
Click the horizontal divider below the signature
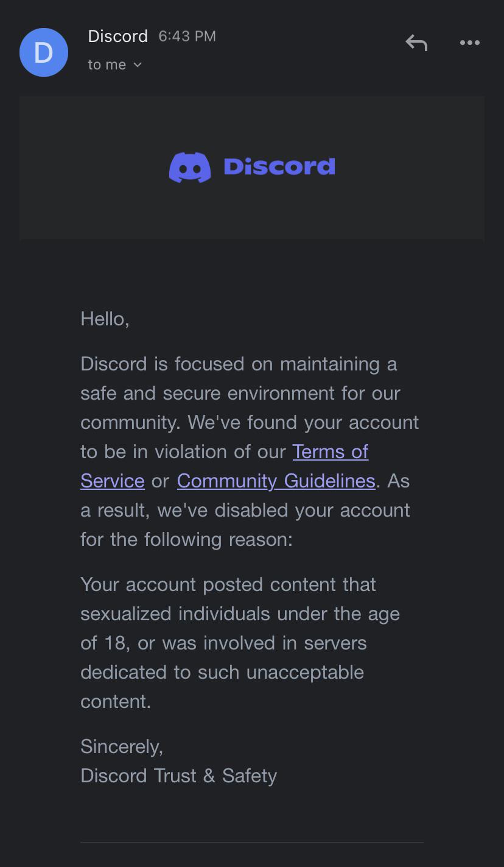click(x=252, y=844)
